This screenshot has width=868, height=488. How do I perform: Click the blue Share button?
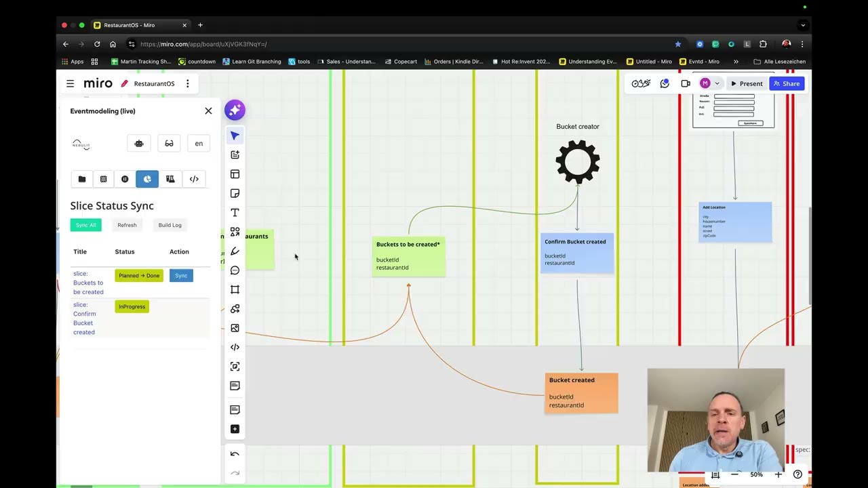(787, 83)
